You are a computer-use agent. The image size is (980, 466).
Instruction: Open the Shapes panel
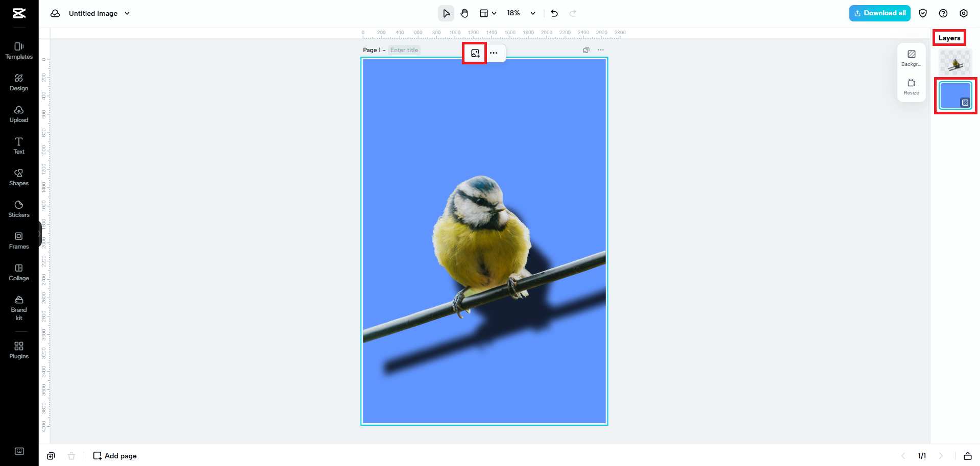point(19,178)
